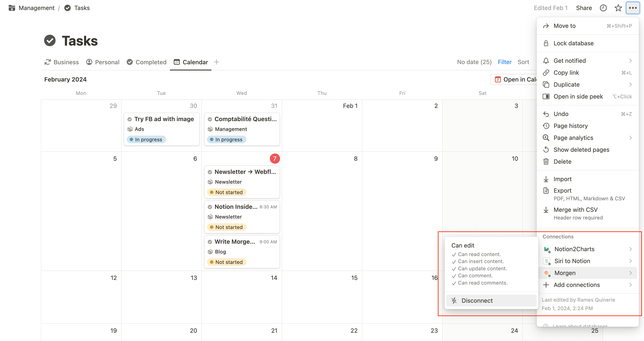Click the Import icon in menu

click(x=546, y=179)
